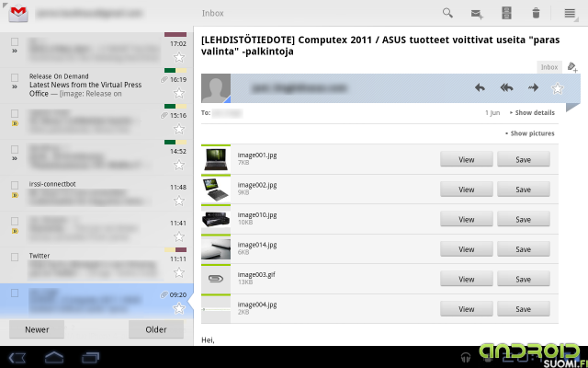
Task: Archive the open message with cabinet icon
Action: (506, 13)
